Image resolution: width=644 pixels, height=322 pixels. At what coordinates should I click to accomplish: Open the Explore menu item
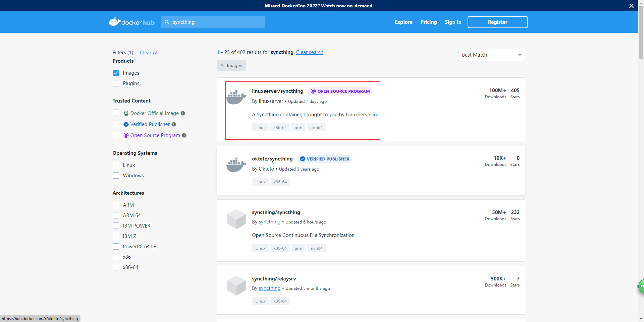(404, 22)
